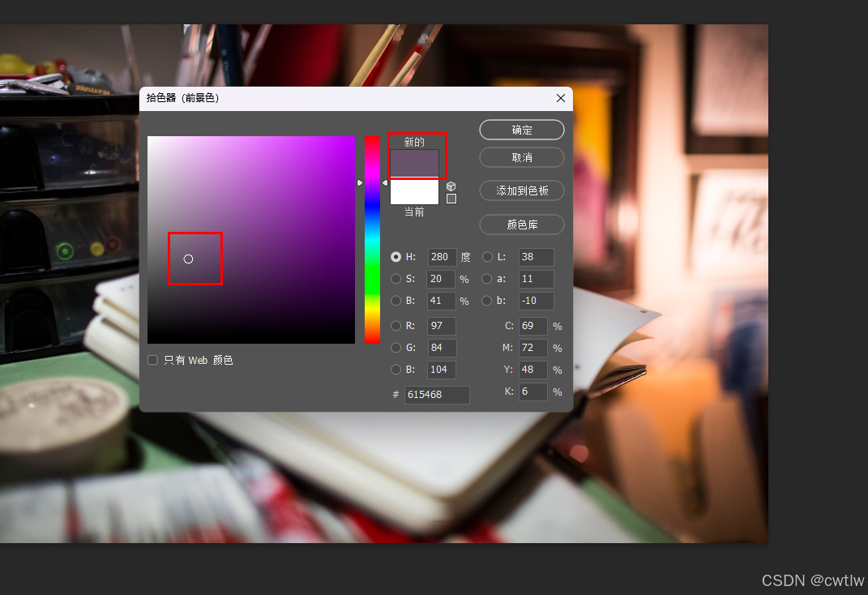Click the 拾色器 (前景色) title text
Viewport: 868px width, 595px height.
point(182,98)
